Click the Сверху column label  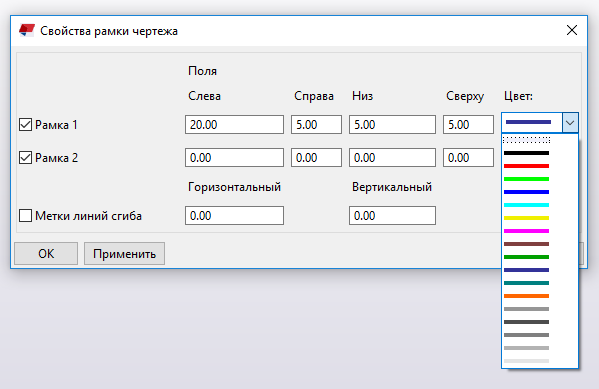coord(465,96)
